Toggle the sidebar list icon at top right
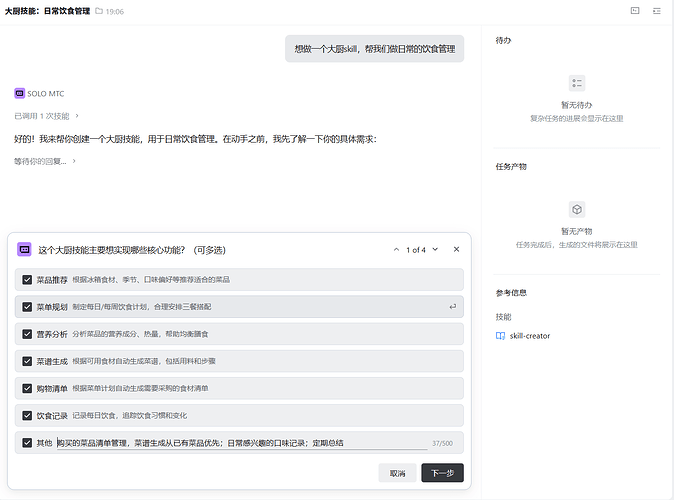674x500 pixels. (x=656, y=11)
